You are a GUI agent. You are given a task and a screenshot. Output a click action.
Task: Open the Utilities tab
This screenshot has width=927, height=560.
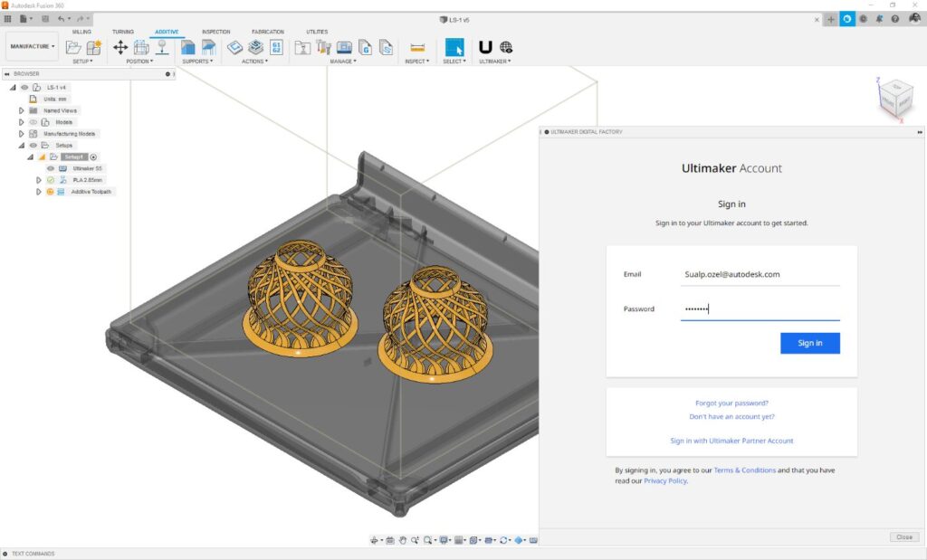pyautogui.click(x=316, y=31)
